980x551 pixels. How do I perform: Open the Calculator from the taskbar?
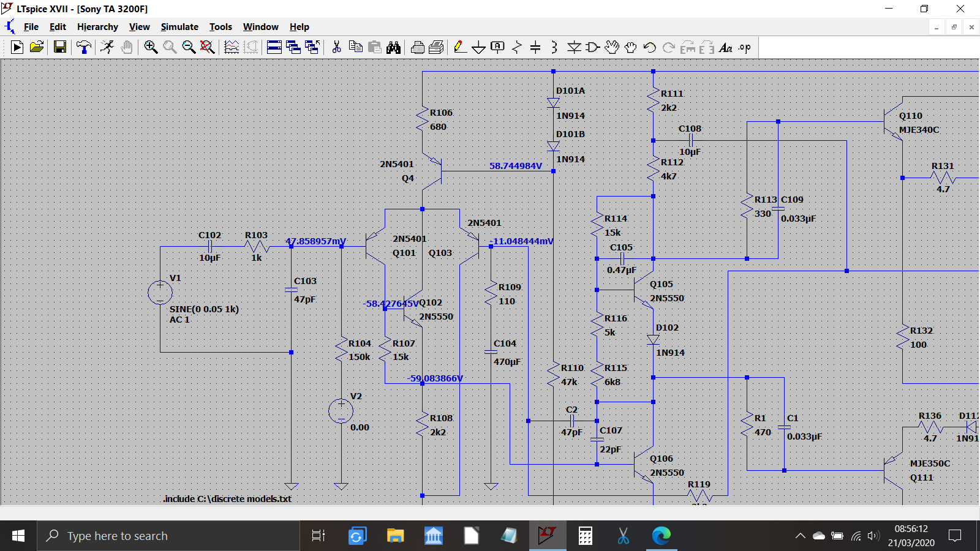pos(586,536)
